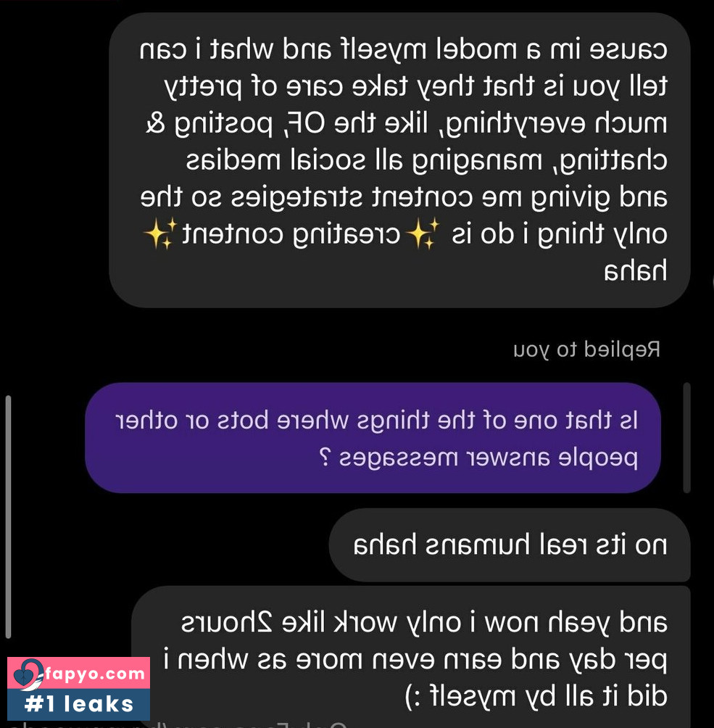Select the message starting cause im a model
Image resolution: width=714 pixels, height=728 pixels.
click(399, 160)
